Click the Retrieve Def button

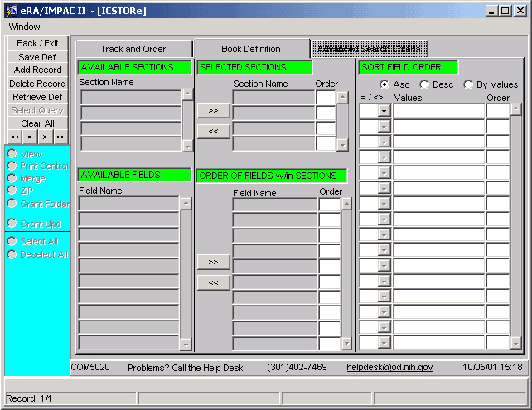click(37, 97)
